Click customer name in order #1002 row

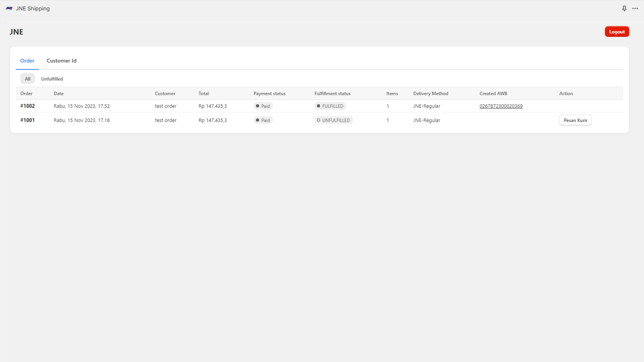pos(166,106)
